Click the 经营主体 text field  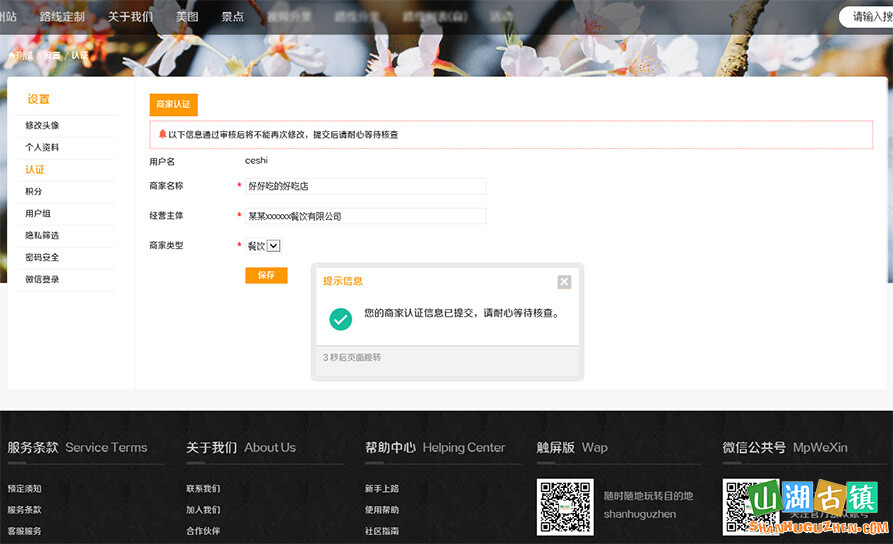tap(365, 216)
